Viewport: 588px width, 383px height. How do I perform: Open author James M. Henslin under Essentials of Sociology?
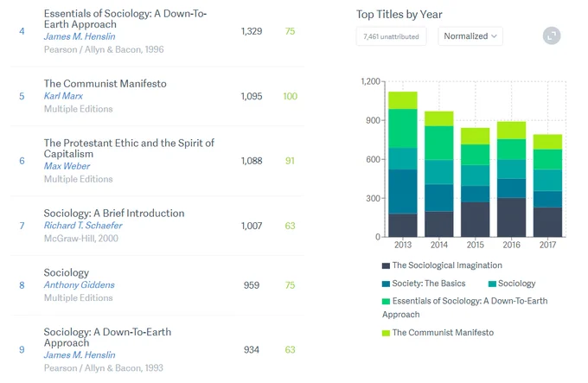(x=80, y=36)
